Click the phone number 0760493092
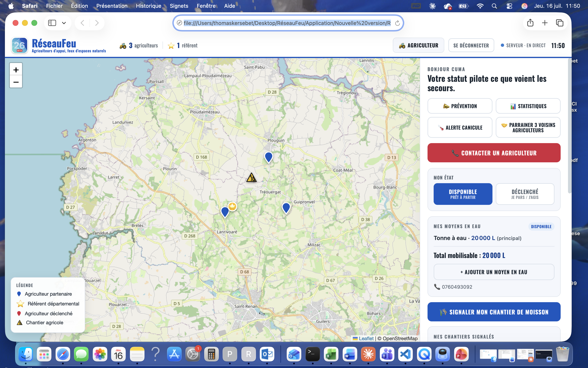The height and width of the screenshot is (368, 588). pyautogui.click(x=457, y=287)
